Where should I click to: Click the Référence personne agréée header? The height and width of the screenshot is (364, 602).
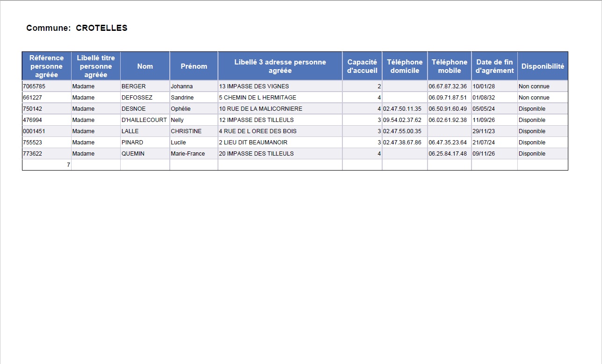tap(47, 66)
